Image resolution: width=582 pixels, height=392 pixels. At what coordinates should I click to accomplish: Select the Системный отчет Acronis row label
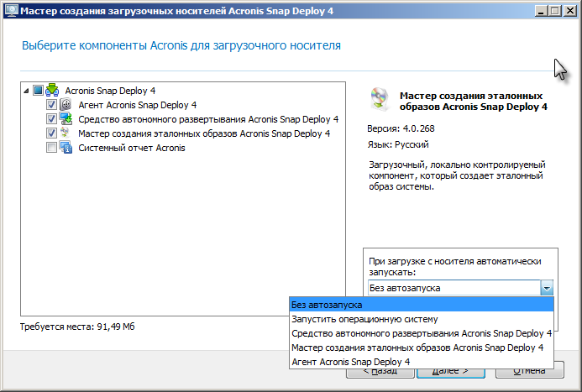131,148
